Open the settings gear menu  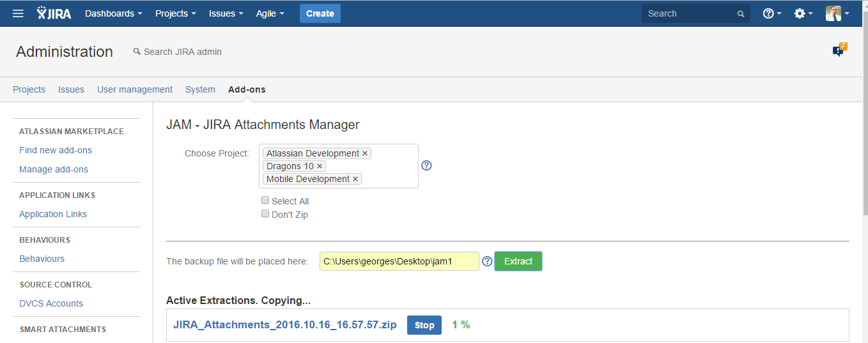pyautogui.click(x=803, y=13)
